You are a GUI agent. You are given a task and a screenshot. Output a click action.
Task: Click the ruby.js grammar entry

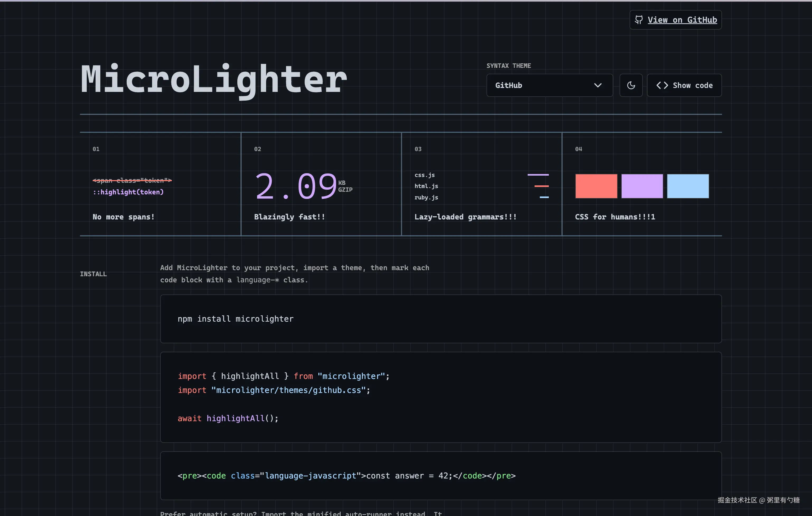(426, 197)
